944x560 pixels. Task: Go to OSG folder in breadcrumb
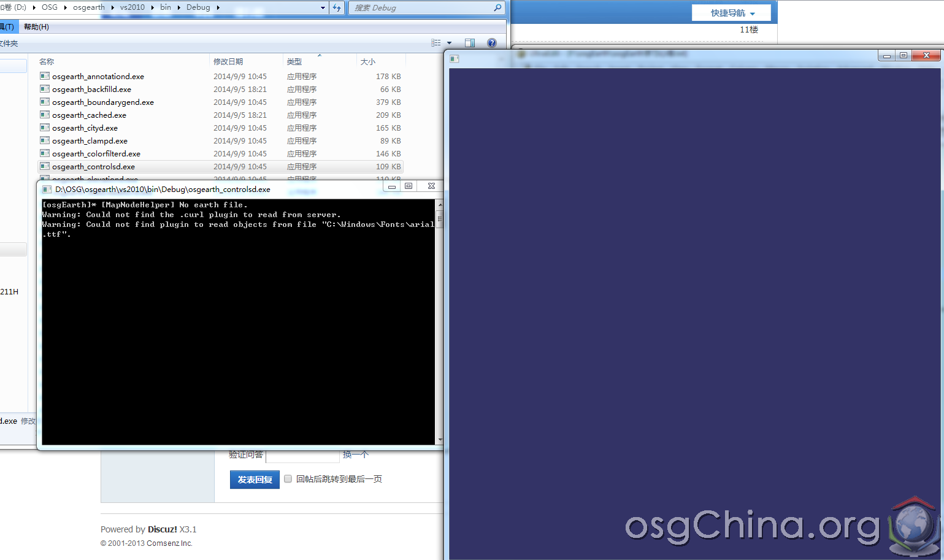[50, 7]
